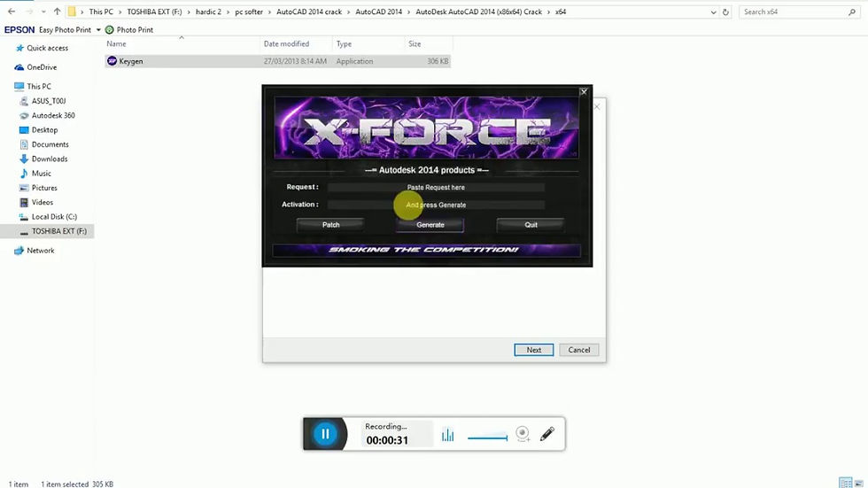Click TOSHIBA EXT (F:) in the address path
This screenshot has width=868, height=488.
154,12
